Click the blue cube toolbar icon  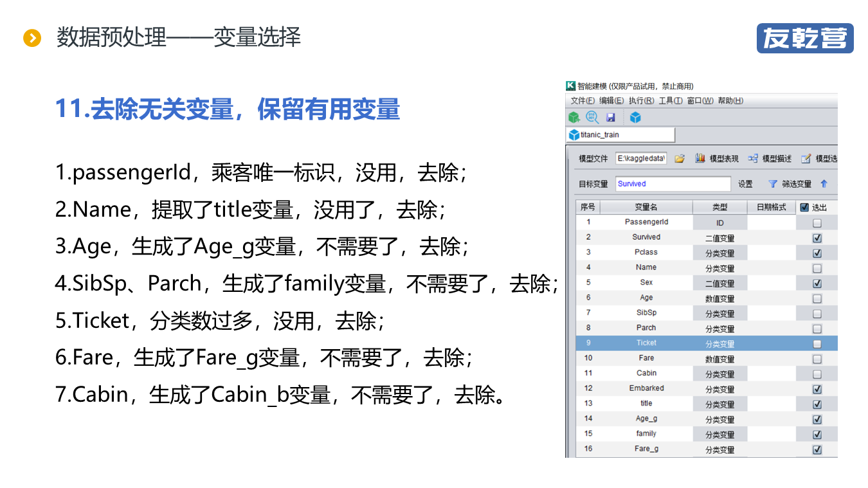(635, 118)
